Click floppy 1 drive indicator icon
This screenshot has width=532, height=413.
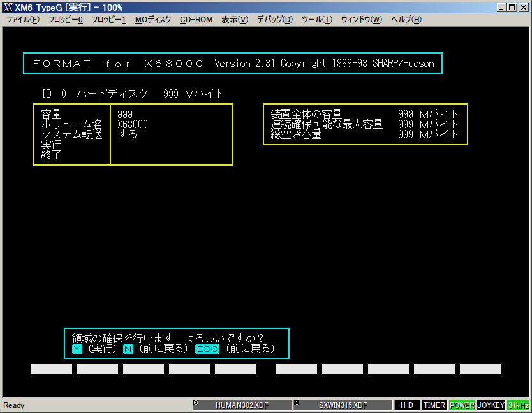(x=297, y=403)
